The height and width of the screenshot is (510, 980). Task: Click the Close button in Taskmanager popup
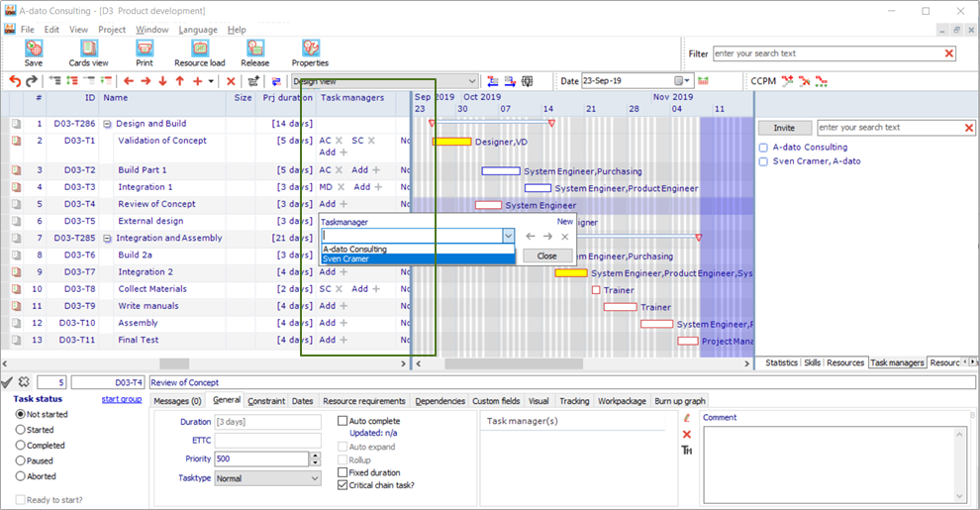(546, 255)
